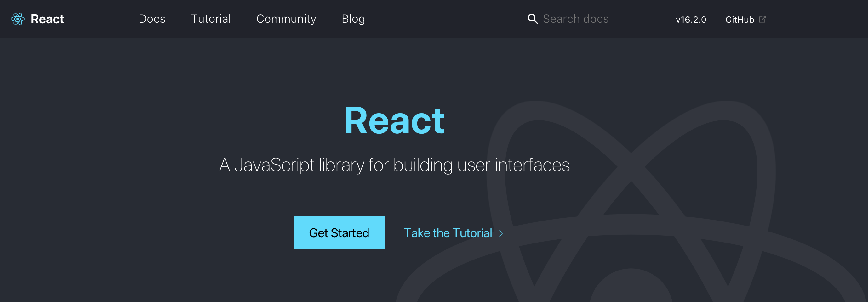868x302 pixels.
Task: Click inside the Search docs field
Action: click(575, 19)
